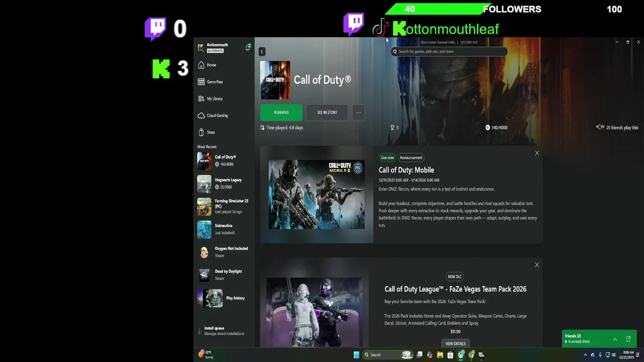Pop out the Friends chat panel
This screenshot has width=644, height=362.
pyautogui.click(x=628, y=339)
